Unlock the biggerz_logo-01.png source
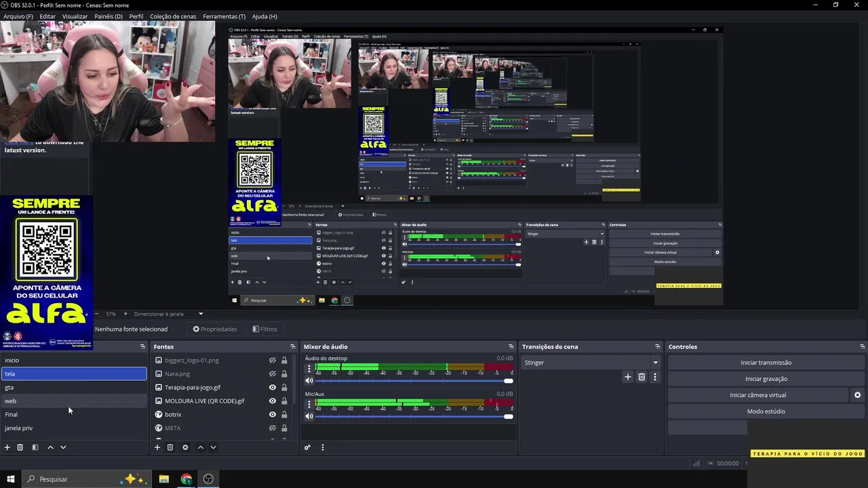 (x=284, y=361)
